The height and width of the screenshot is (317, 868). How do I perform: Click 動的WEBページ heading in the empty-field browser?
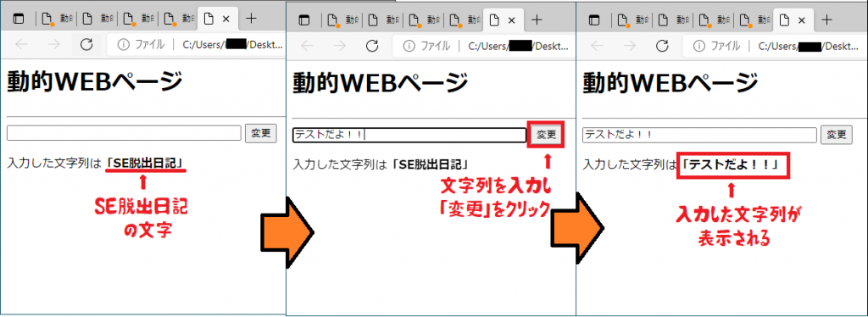[x=94, y=82]
